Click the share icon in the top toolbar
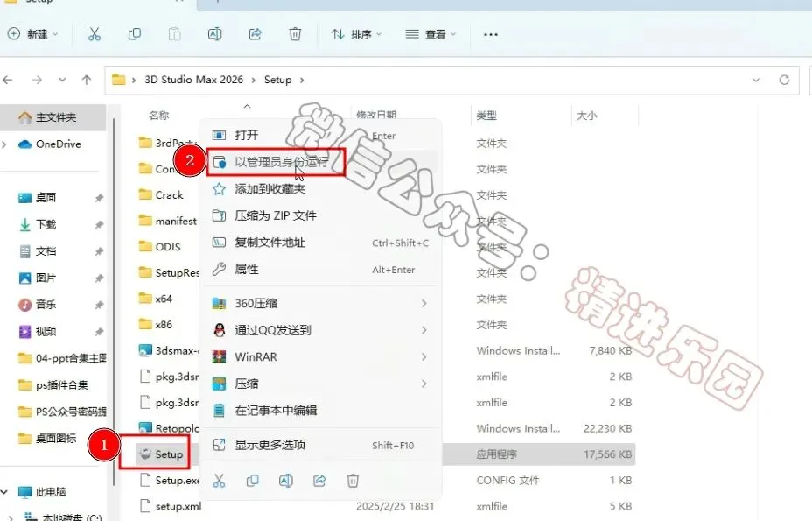 point(255,34)
